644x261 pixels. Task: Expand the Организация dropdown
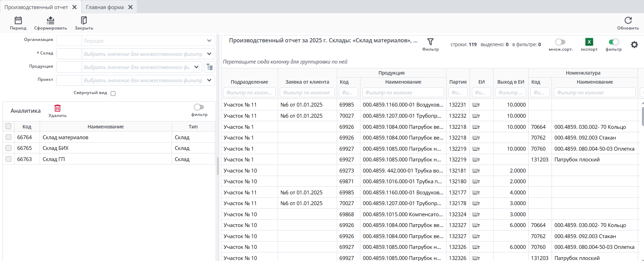click(209, 41)
